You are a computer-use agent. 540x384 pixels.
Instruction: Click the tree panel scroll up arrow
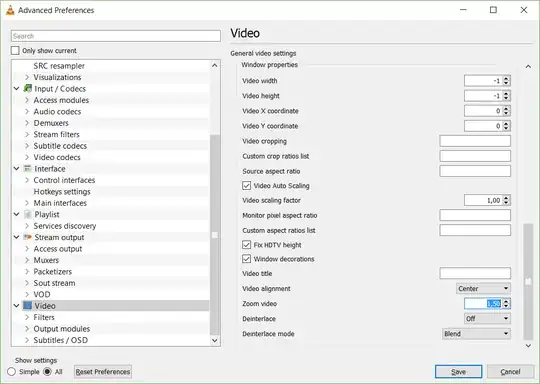pos(215,65)
